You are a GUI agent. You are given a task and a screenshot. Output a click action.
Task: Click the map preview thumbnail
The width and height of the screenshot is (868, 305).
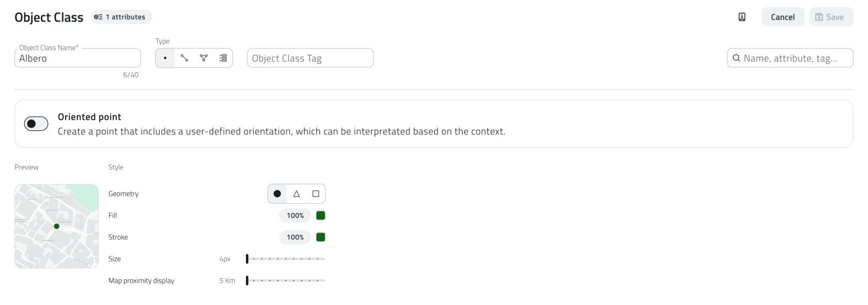click(56, 226)
